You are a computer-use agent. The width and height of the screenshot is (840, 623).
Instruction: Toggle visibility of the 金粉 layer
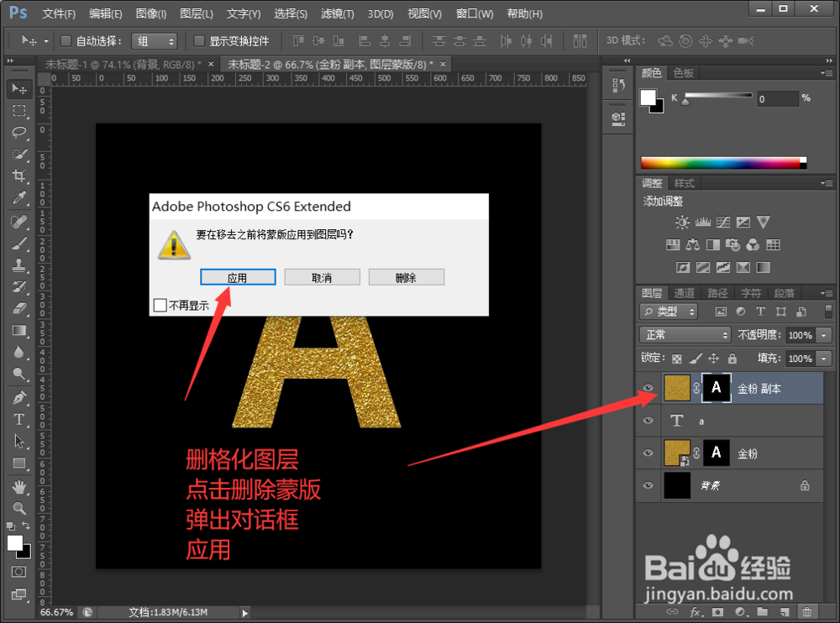click(x=647, y=453)
